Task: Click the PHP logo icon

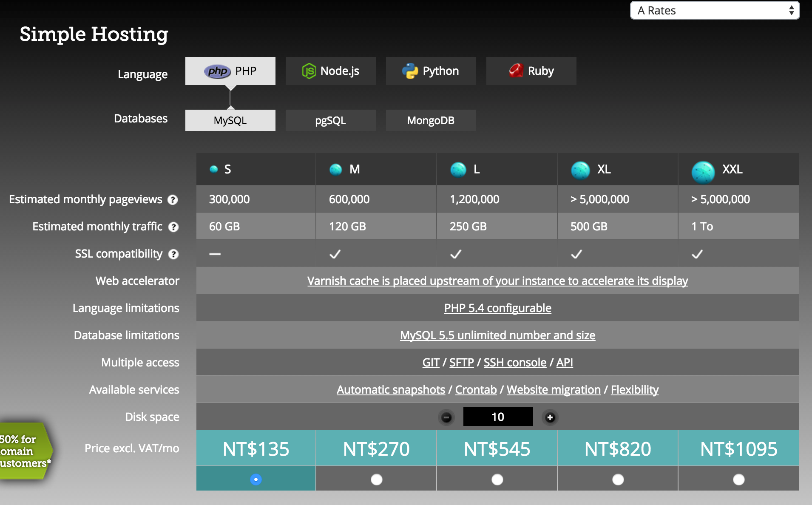Action: [217, 71]
